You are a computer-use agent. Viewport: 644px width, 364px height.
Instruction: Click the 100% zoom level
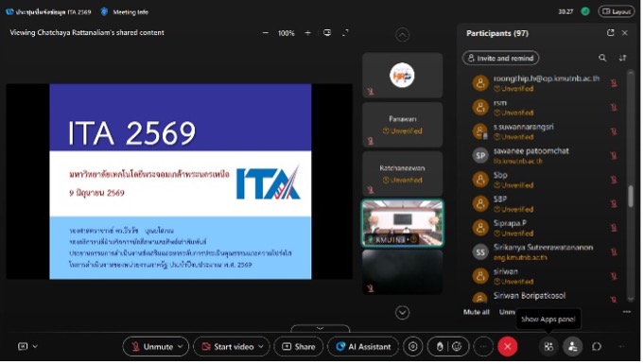pyautogui.click(x=287, y=33)
